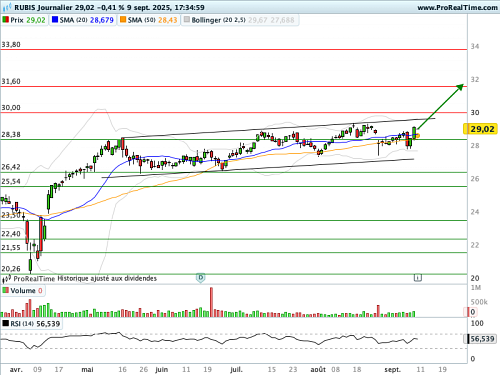Click the ProRealTime chart icon in the title bar
The image size is (500, 375).
click(x=7, y=7)
